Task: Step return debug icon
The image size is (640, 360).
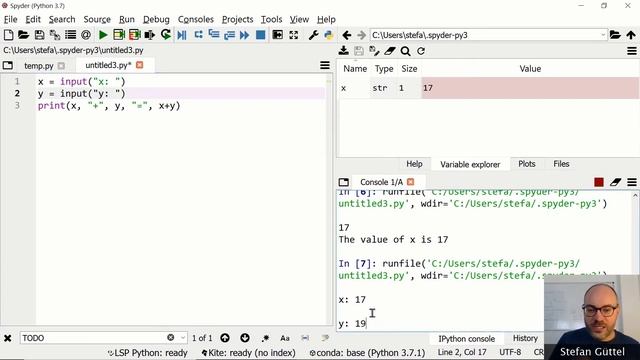Action: [229, 35]
